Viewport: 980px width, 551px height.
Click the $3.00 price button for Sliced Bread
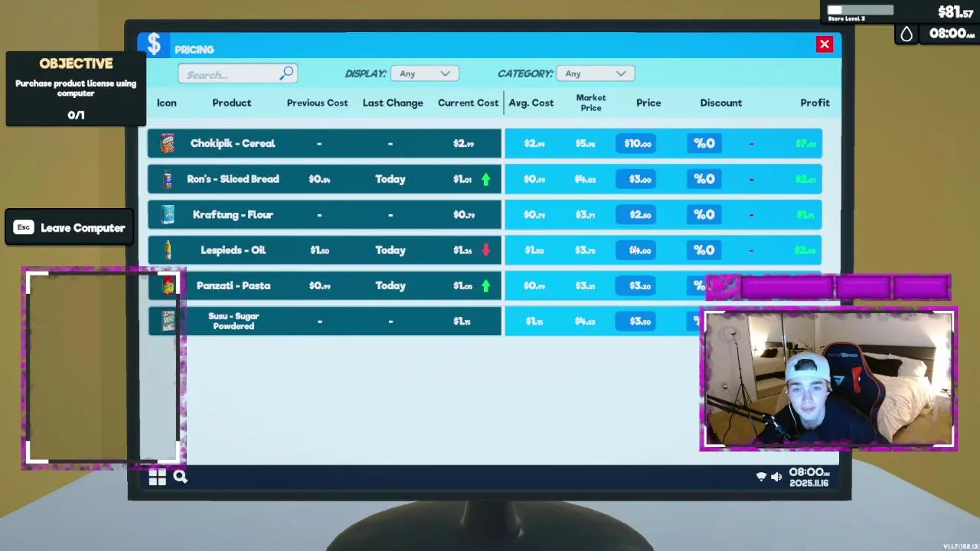tap(637, 179)
